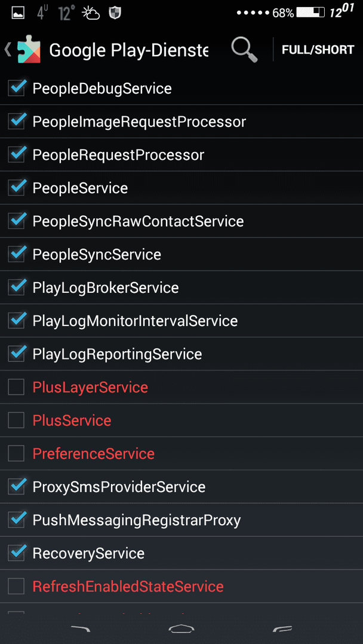The height and width of the screenshot is (644, 363).
Task: Select the PushMessagingRegistrarProxy entry
Action: tap(181, 520)
